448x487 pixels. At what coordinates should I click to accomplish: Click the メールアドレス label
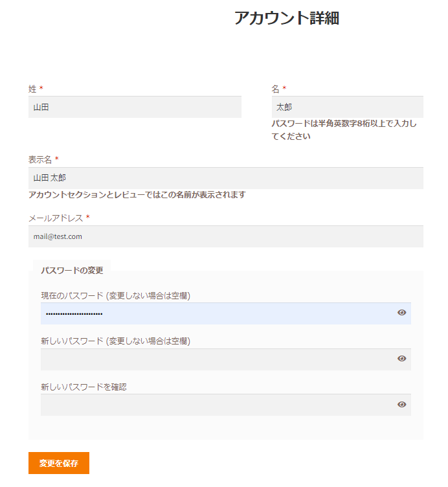pyautogui.click(x=56, y=218)
